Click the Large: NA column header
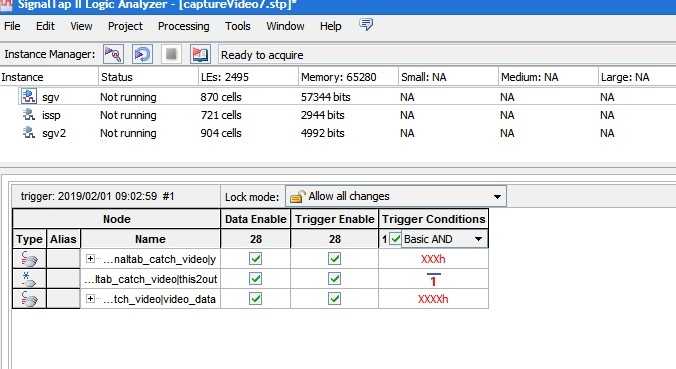 [x=638, y=77]
